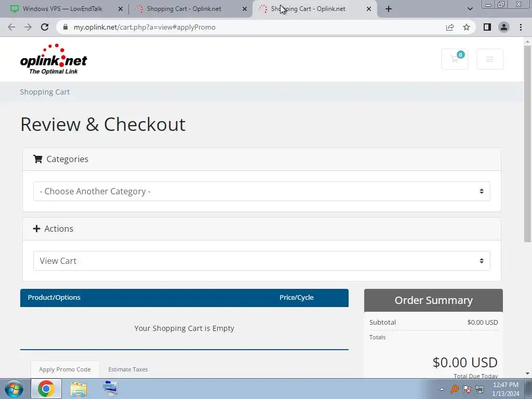Go back to the previous page

click(11, 27)
